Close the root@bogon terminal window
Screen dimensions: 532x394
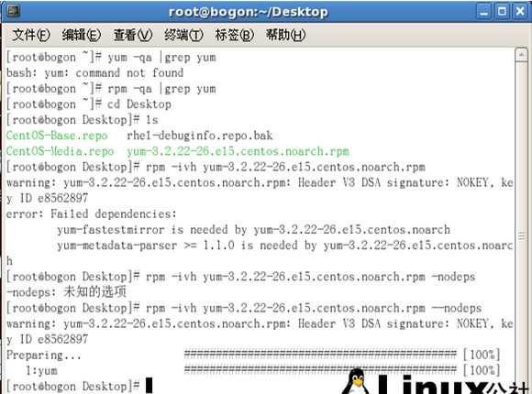(x=520, y=12)
